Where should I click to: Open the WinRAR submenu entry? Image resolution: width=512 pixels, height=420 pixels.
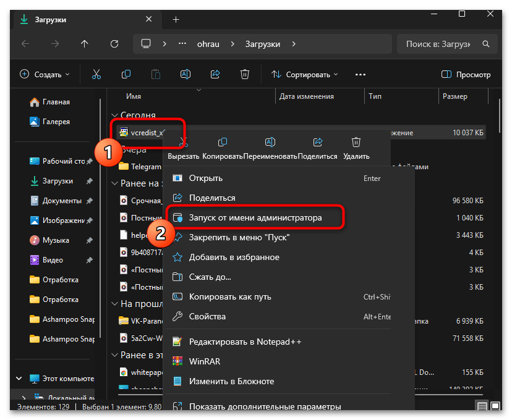tap(278, 361)
